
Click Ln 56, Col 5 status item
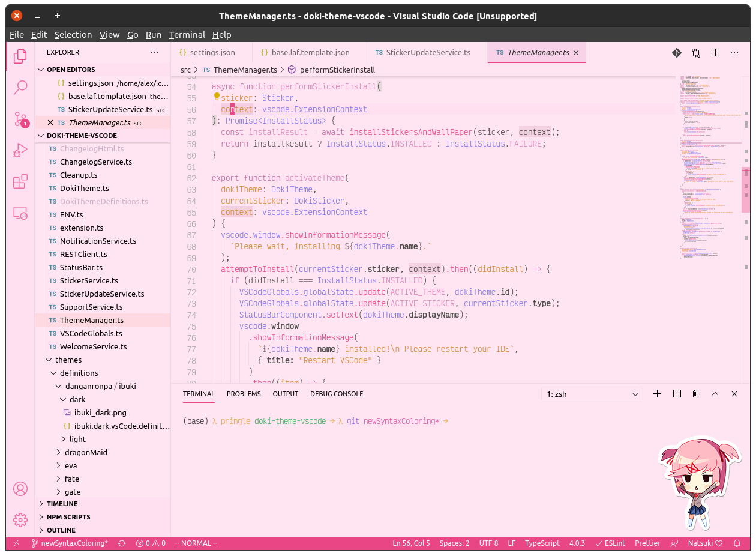click(x=411, y=543)
